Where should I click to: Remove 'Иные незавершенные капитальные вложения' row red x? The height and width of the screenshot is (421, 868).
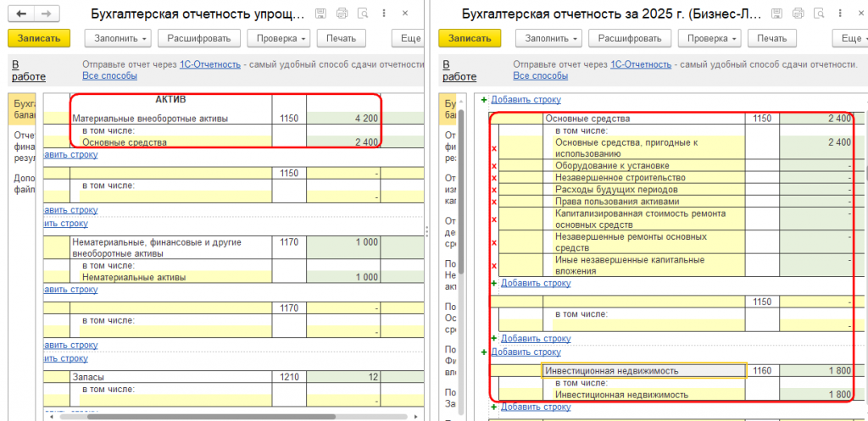point(494,265)
